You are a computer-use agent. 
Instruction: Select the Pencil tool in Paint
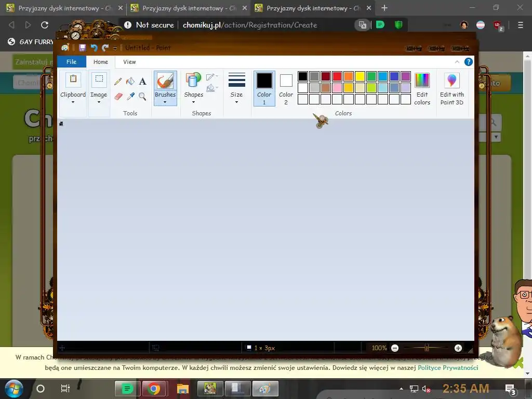point(118,81)
